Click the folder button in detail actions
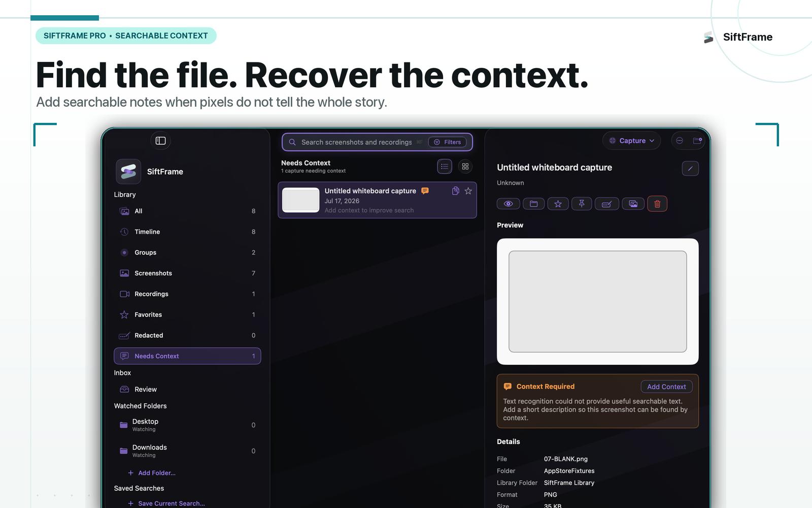 [x=534, y=204]
